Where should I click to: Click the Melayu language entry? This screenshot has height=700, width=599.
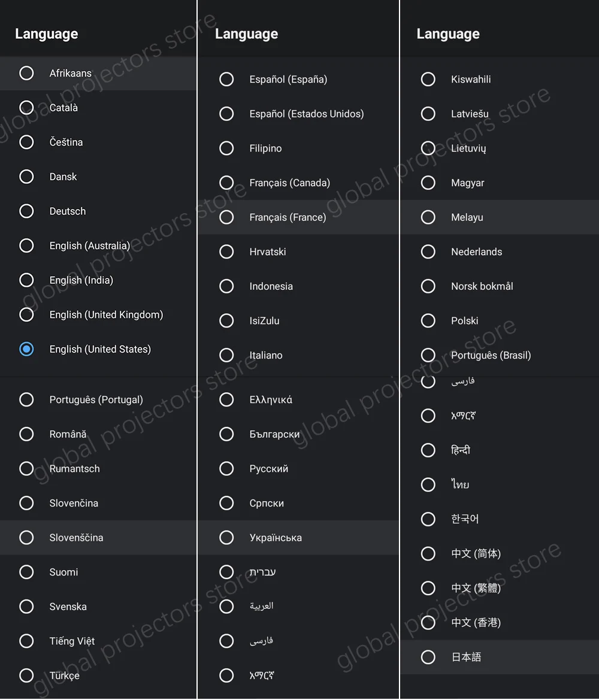(x=467, y=217)
